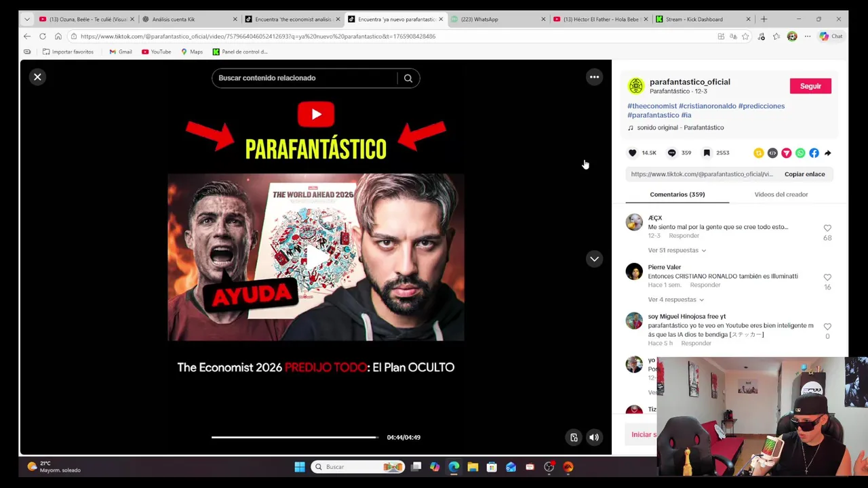Click the TikTok video URL field in share box
This screenshot has width=868, height=488.
coord(702,174)
